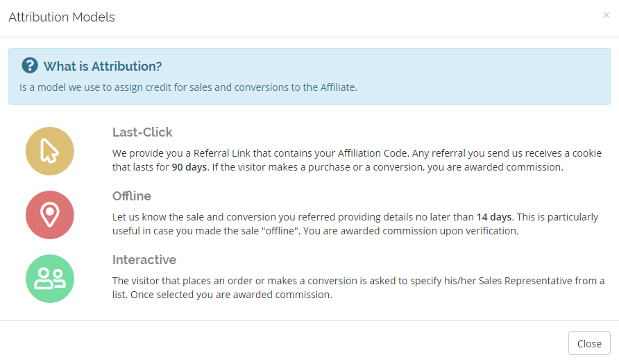Click the bold 90 days text
The image size is (619, 364).
(189, 167)
